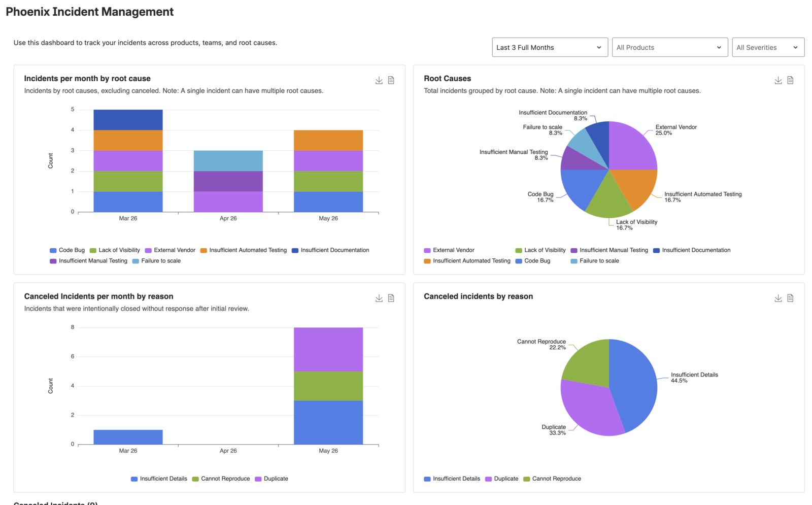The width and height of the screenshot is (812, 505).
Task: Toggle Duplicate series in canceled bar legend
Action: click(x=272, y=479)
